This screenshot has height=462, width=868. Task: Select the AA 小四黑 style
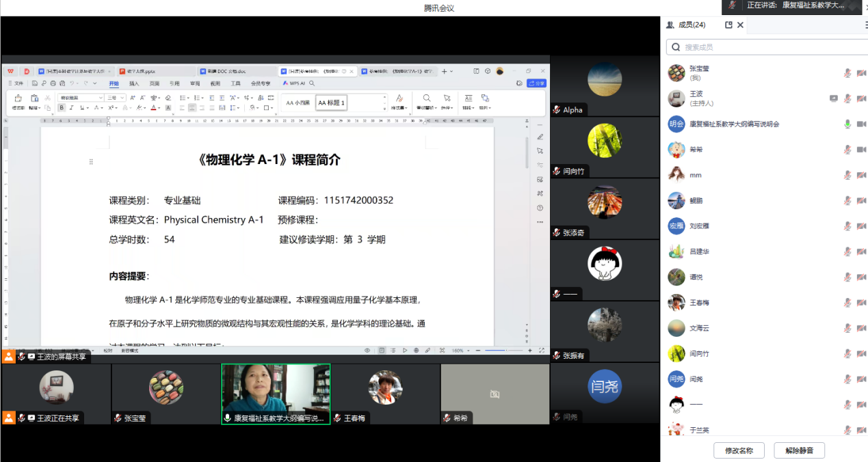tap(298, 103)
